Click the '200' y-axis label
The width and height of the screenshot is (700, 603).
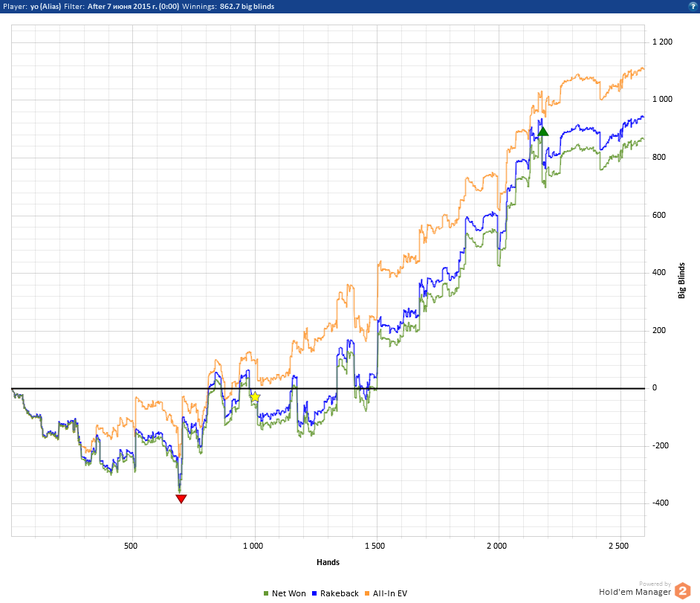coord(659,330)
